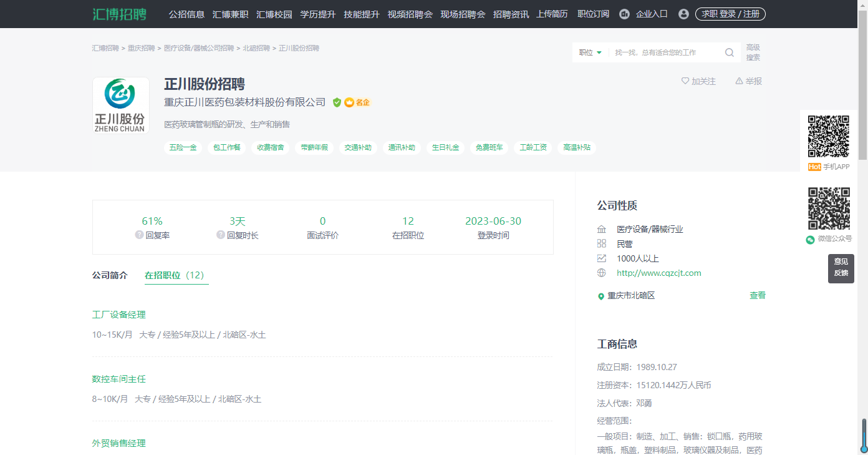
Task: Open 高级搜索 advanced search
Action: (x=753, y=52)
